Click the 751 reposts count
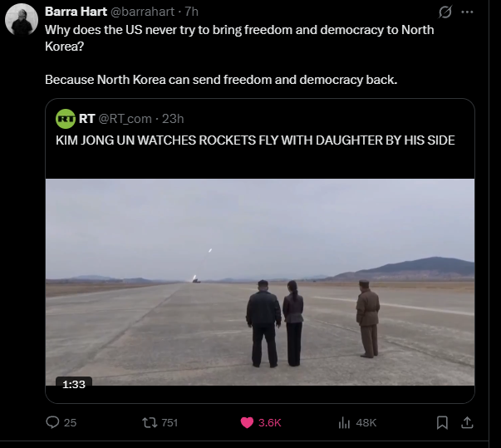This screenshot has height=448, width=501. 169,422
